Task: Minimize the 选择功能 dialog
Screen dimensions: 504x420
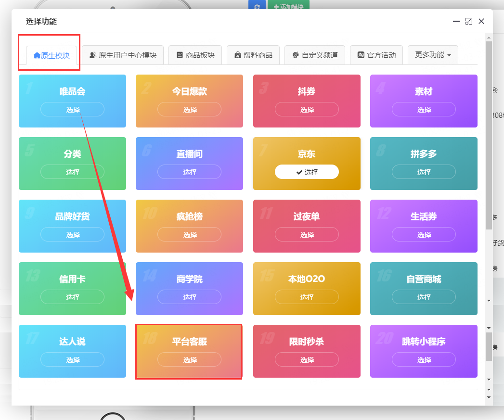Action: pyautogui.click(x=456, y=21)
